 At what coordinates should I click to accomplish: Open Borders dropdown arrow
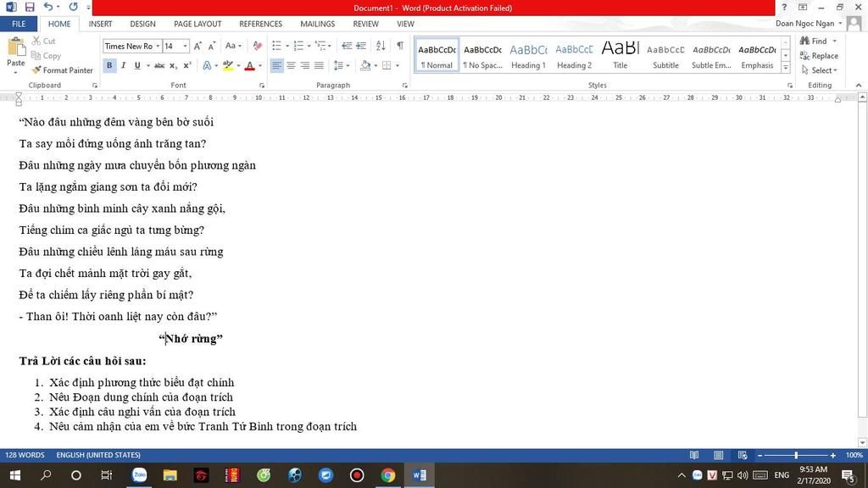pos(398,66)
